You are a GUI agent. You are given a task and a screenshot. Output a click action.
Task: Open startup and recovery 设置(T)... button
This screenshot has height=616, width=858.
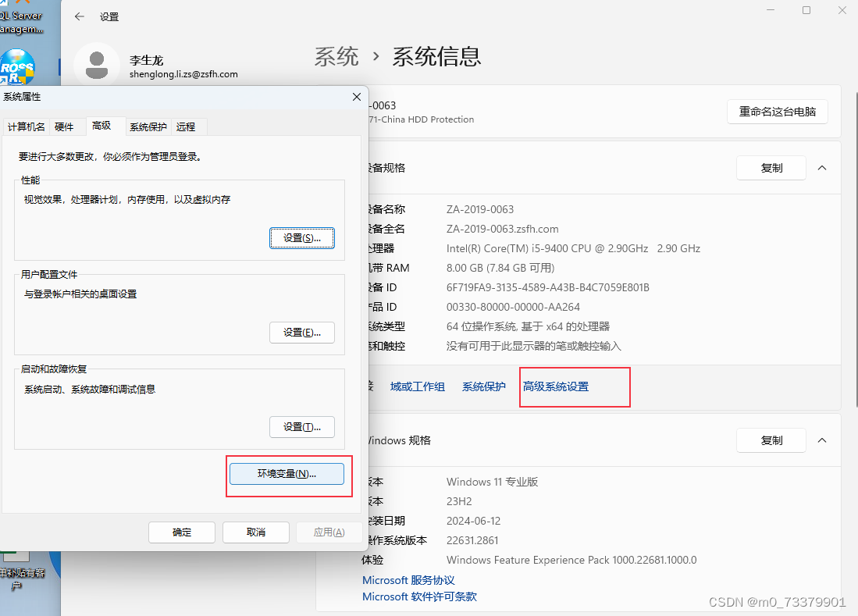(x=302, y=427)
